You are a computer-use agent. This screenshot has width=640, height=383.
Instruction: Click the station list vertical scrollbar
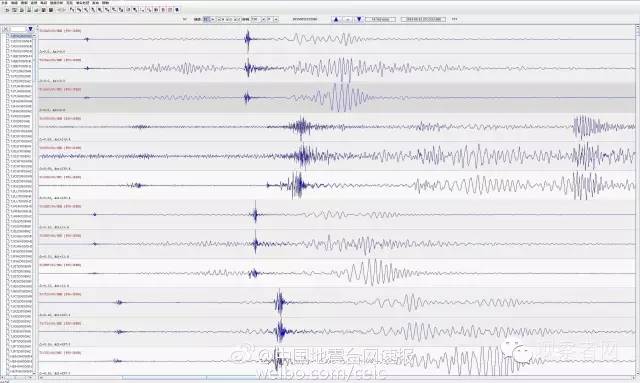point(35,204)
